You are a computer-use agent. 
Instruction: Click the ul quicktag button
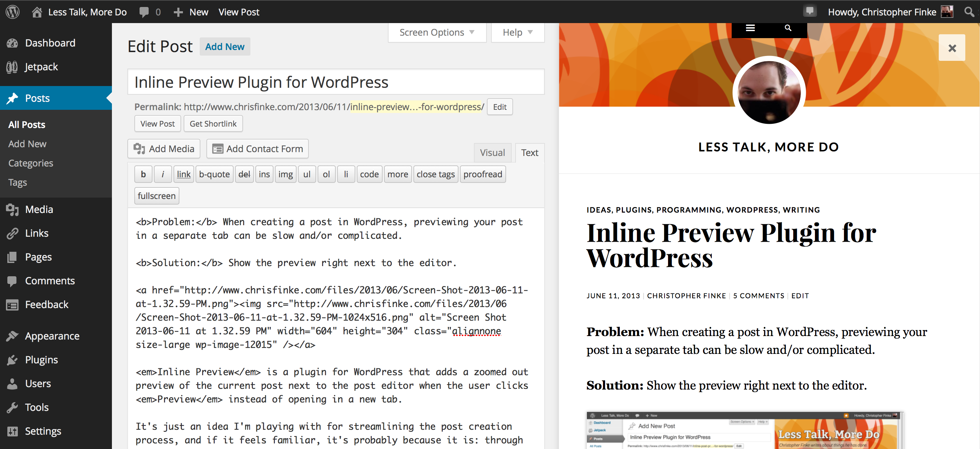click(307, 174)
